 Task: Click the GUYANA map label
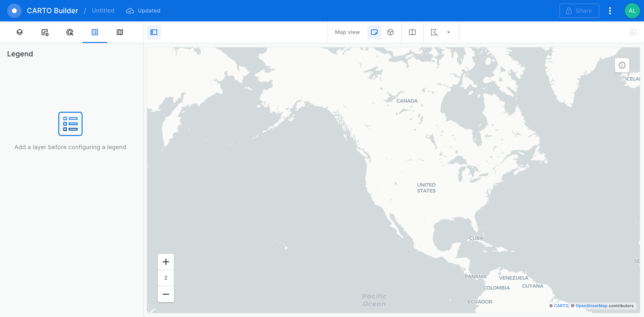[532, 286]
